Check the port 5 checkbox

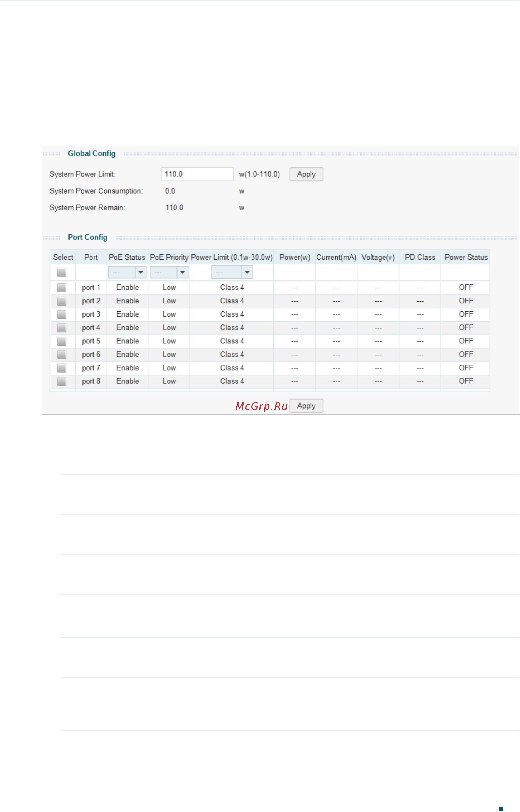[x=62, y=341]
